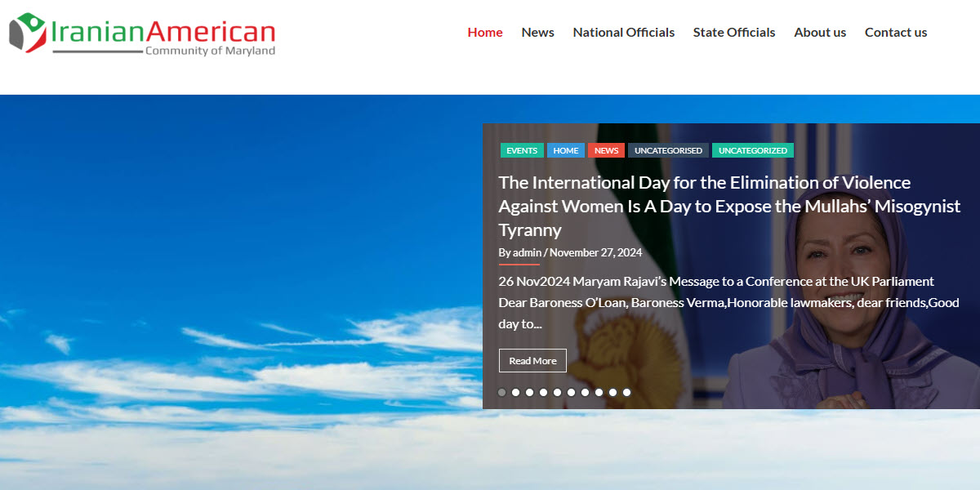Select the first slider navigation dot

tap(501, 392)
